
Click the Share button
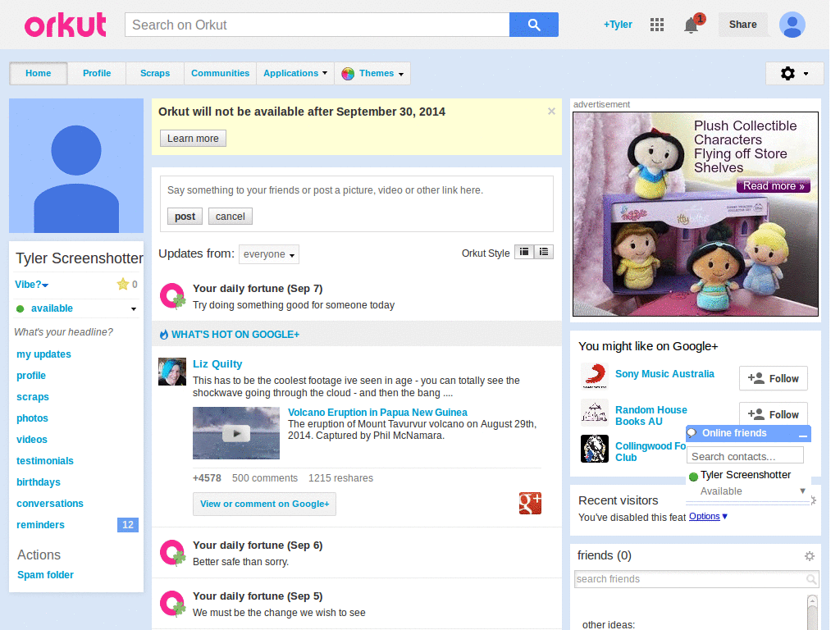(742, 25)
